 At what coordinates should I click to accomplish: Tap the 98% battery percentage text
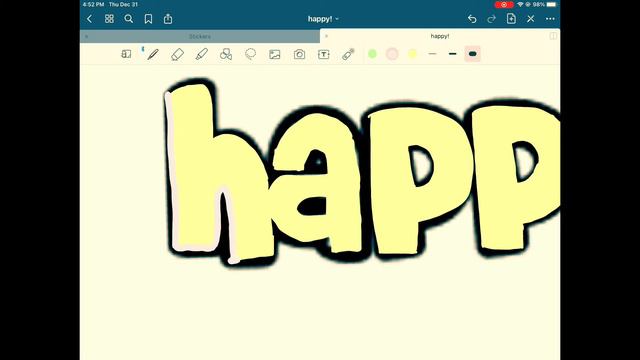[x=539, y=4]
